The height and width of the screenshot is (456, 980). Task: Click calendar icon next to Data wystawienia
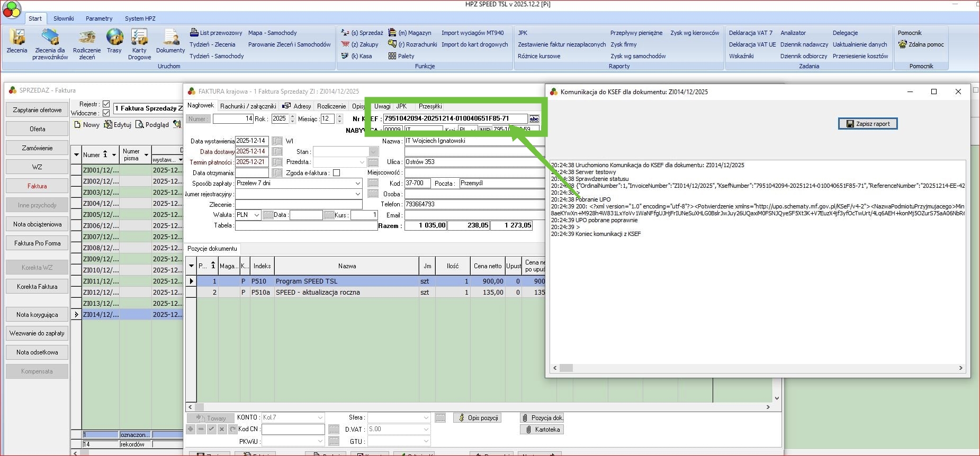pyautogui.click(x=277, y=141)
